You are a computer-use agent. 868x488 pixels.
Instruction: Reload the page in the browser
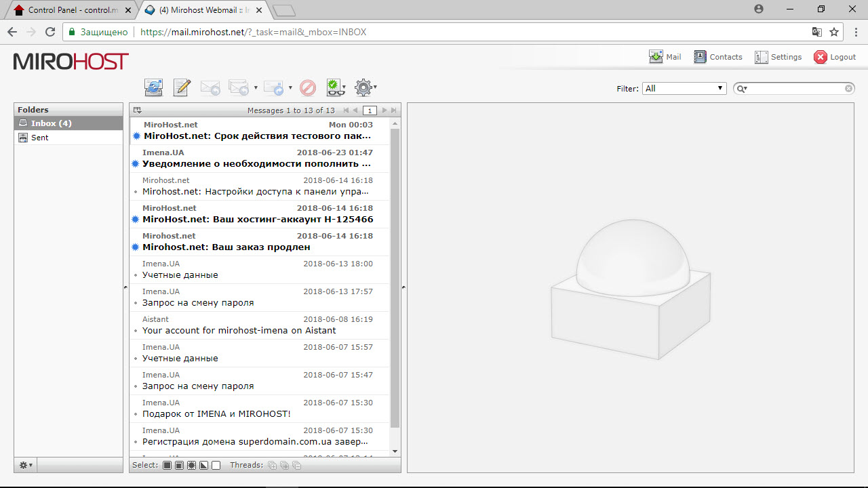tap(50, 32)
